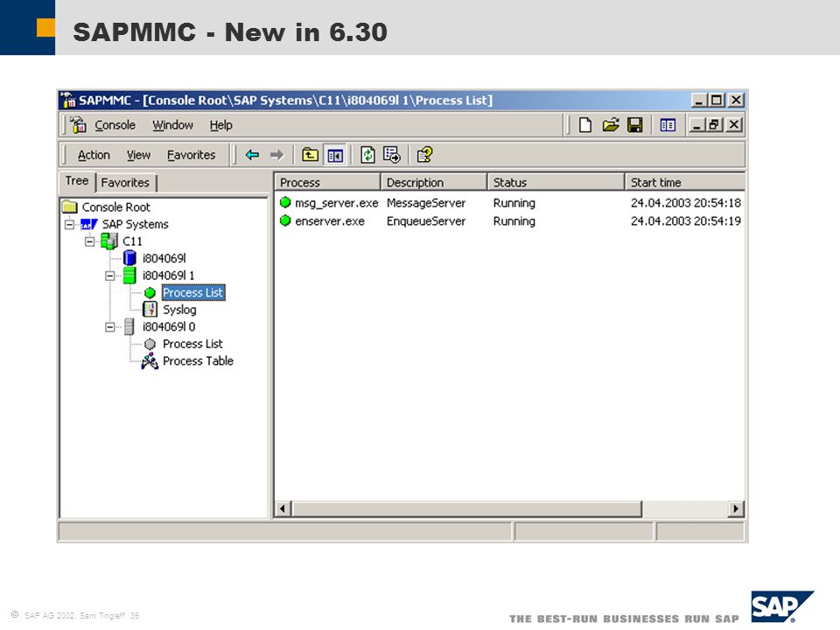Collapse the i804069l 0 node
The image size is (840, 630).
click(110, 327)
